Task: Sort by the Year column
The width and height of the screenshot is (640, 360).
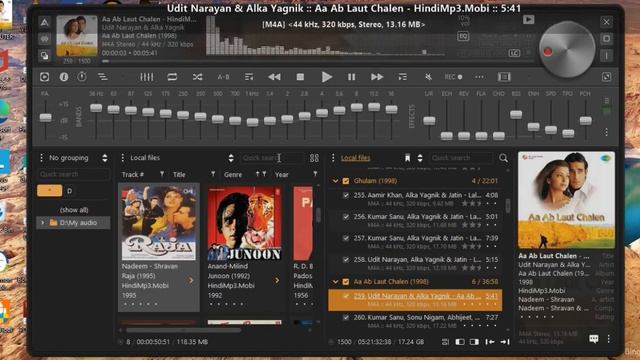Action: [x=282, y=174]
